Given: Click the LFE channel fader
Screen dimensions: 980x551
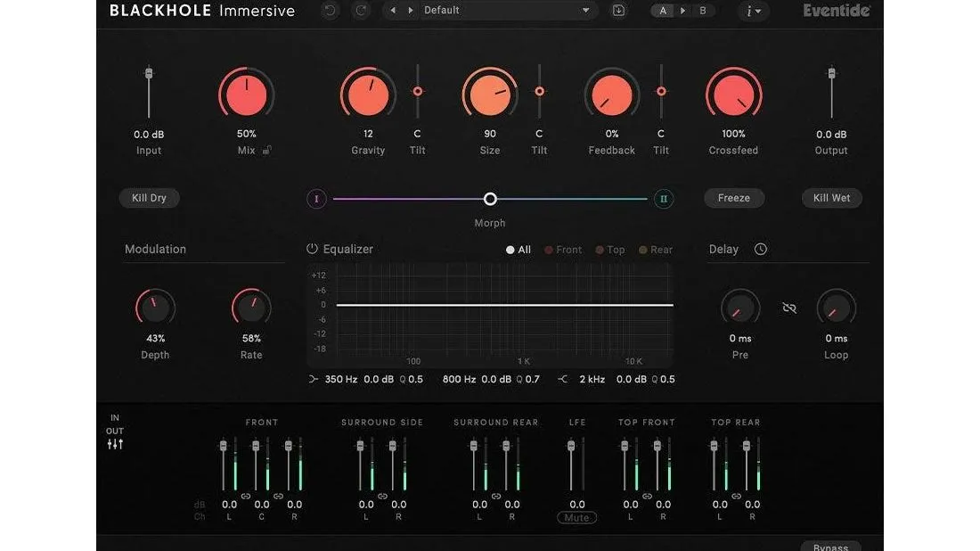Looking at the screenshot, I should tap(570, 464).
